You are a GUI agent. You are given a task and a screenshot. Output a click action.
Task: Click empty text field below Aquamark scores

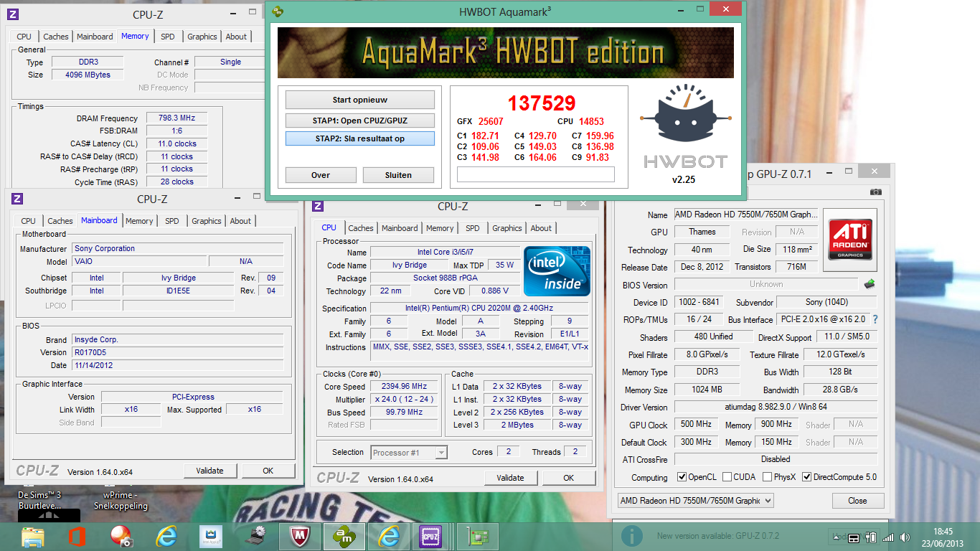pyautogui.click(x=536, y=174)
